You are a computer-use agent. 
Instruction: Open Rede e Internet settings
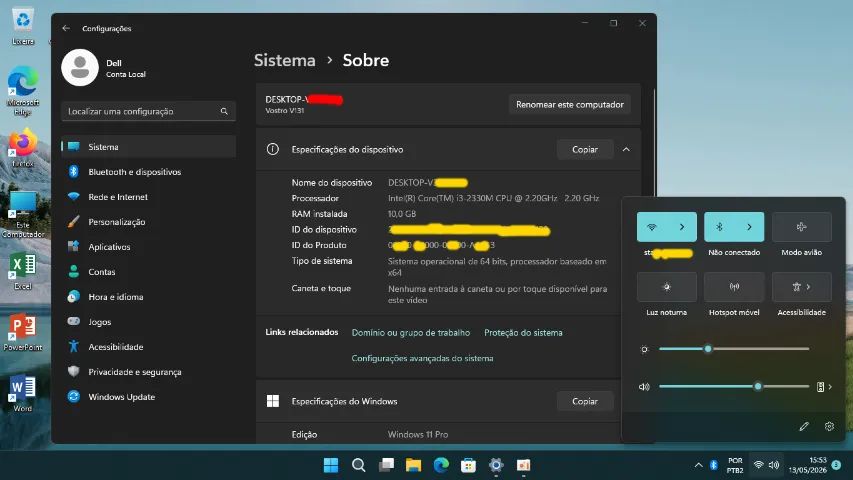[149, 197]
